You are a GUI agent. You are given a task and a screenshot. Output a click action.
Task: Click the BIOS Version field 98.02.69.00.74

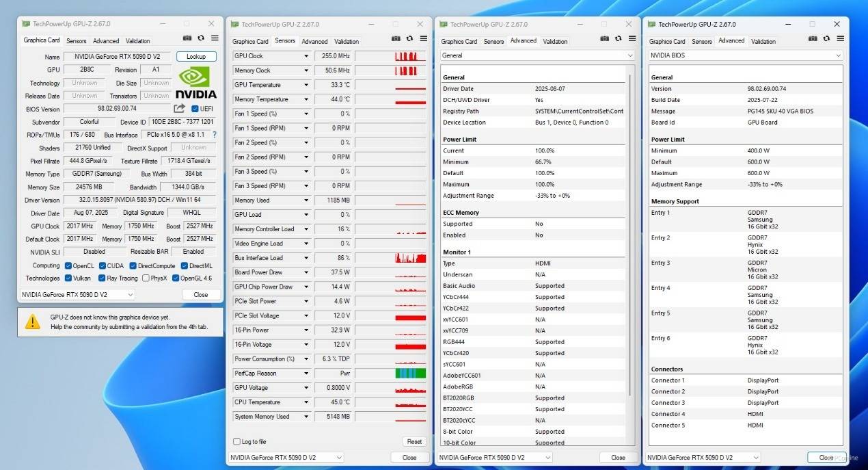(x=118, y=109)
